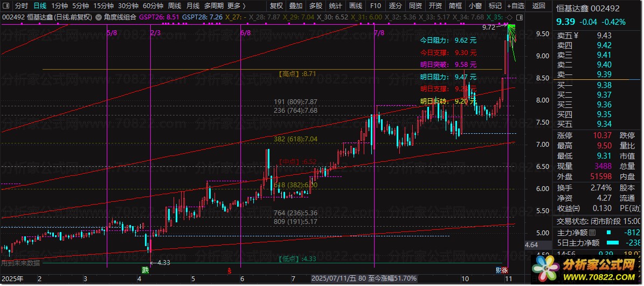Toggle 简框 simple frame mode
This screenshot has width=644, height=286.
pyautogui.click(x=455, y=6)
